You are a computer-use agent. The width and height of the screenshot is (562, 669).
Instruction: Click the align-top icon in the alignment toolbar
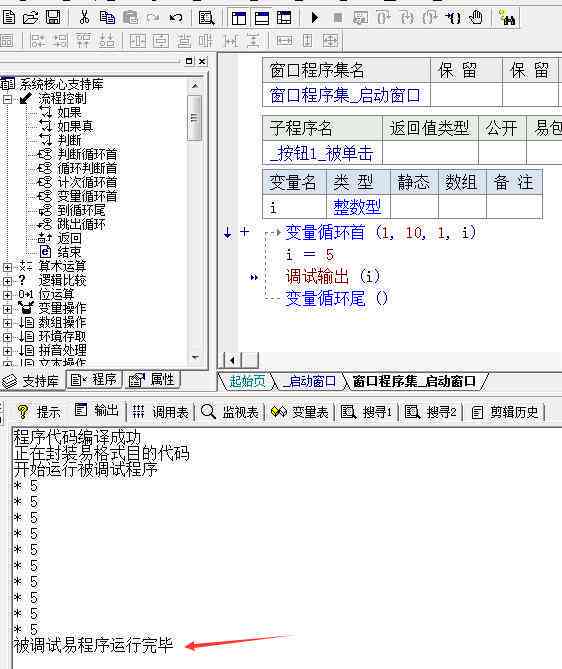point(84,41)
